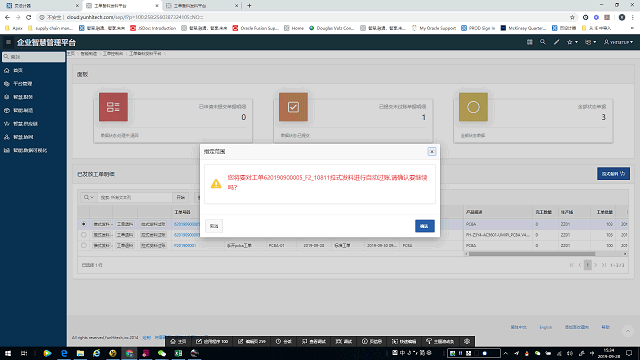Click the gear settings icon in developer toolbar

(467, 341)
